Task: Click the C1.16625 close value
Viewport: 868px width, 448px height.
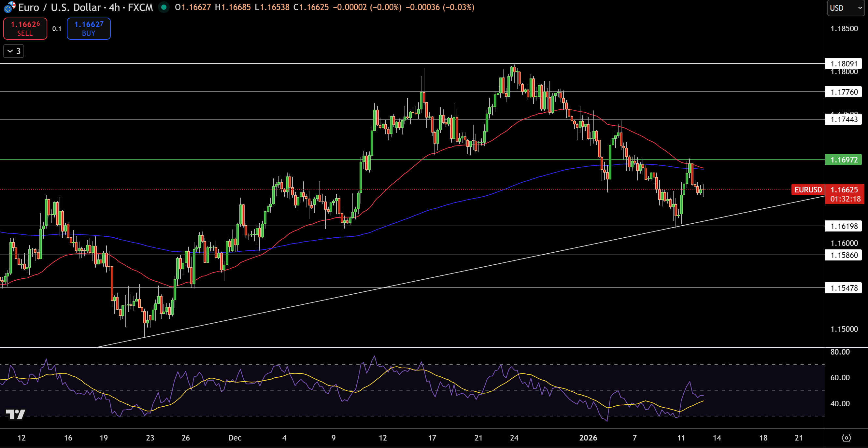Action: [x=311, y=7]
